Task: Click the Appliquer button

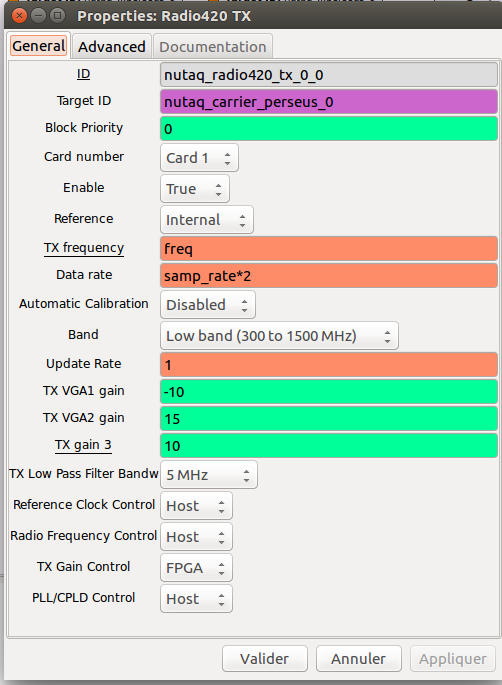Action: [x=453, y=658]
